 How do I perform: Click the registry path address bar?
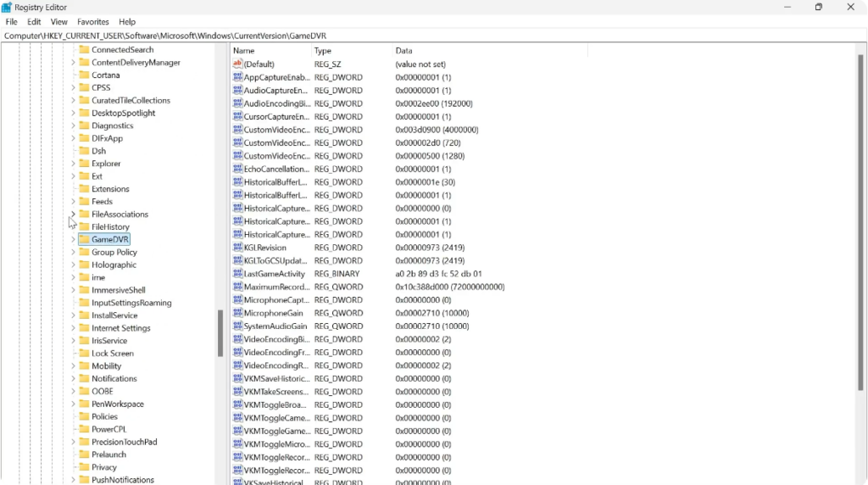click(x=434, y=36)
